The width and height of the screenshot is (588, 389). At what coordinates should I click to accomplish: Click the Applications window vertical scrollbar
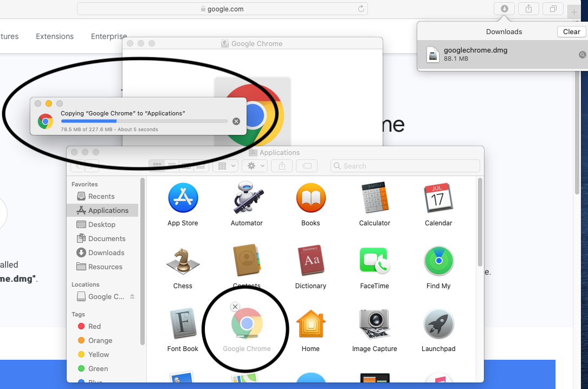(480, 222)
